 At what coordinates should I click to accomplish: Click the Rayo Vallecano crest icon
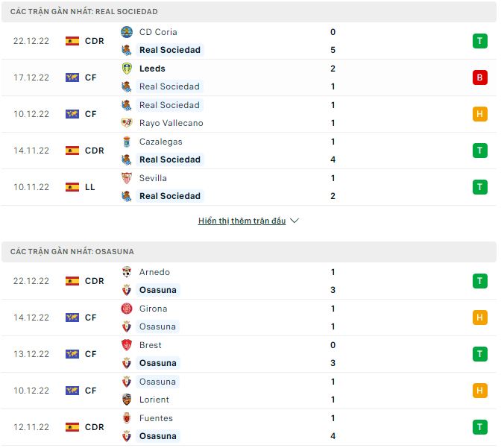click(x=127, y=123)
